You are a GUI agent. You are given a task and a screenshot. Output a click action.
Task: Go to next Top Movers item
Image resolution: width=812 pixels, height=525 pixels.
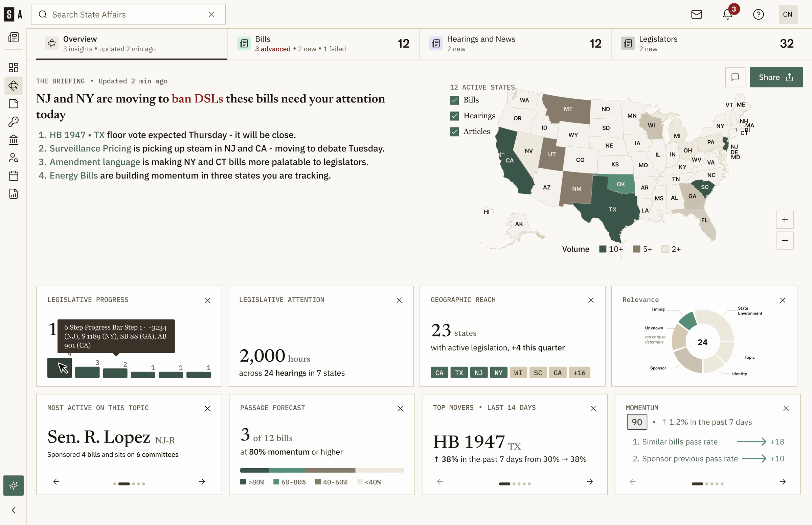(590, 481)
